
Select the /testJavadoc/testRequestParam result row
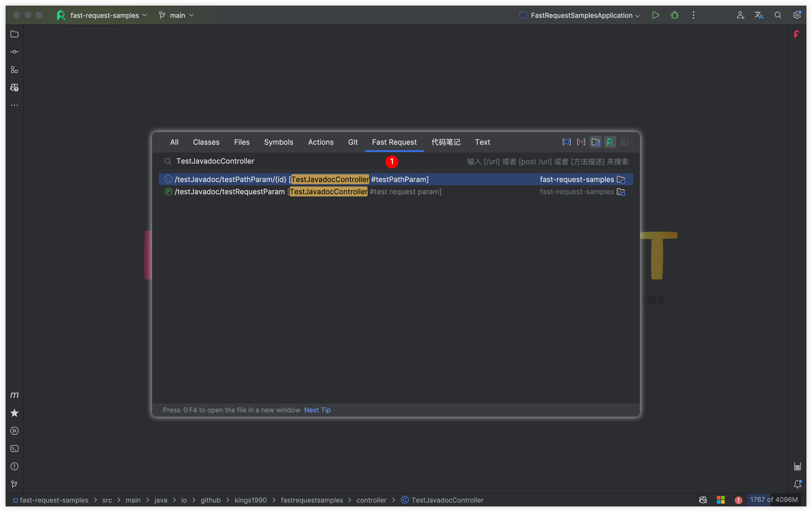(x=308, y=192)
